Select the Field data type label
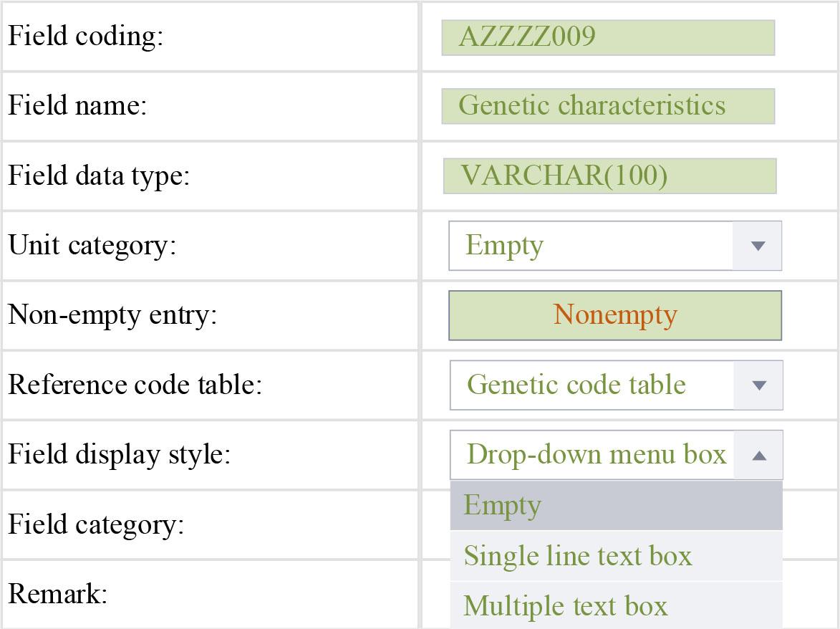840x629 pixels. [99, 176]
